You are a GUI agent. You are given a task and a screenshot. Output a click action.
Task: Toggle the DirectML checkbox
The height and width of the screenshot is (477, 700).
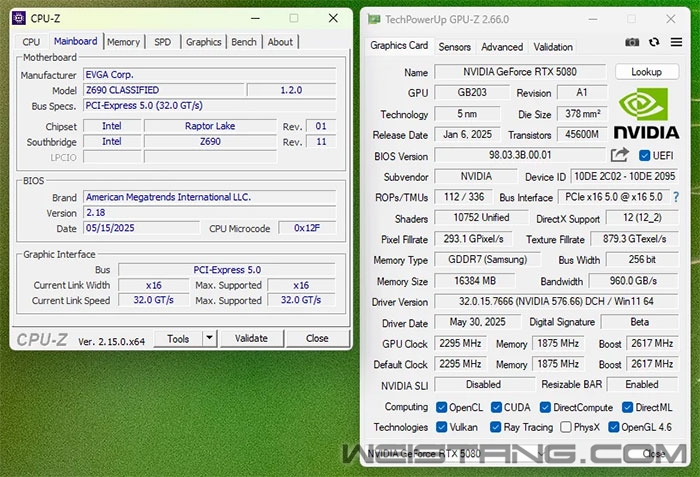click(x=627, y=407)
